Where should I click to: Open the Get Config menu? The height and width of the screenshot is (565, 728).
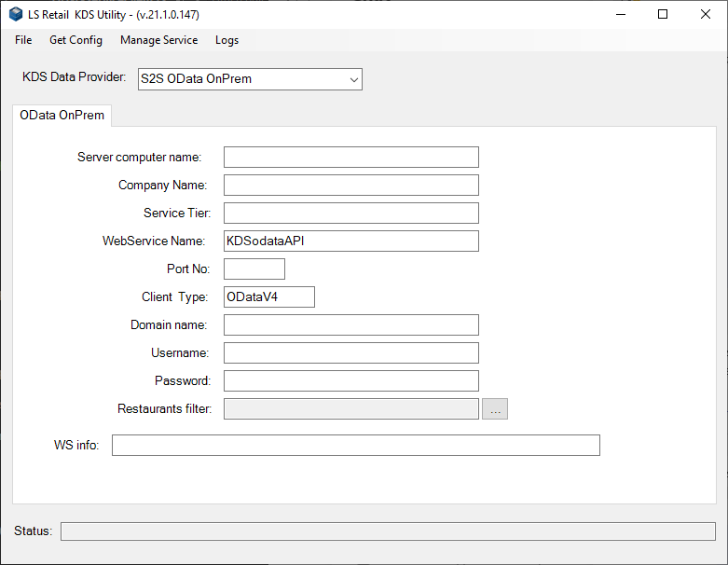pos(76,40)
